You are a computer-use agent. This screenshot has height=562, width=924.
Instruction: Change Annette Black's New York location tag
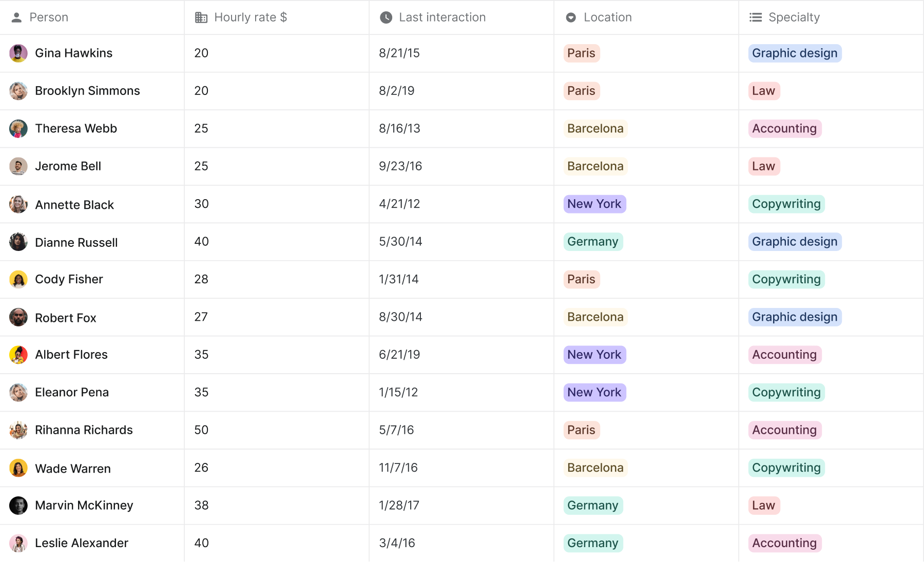click(594, 204)
